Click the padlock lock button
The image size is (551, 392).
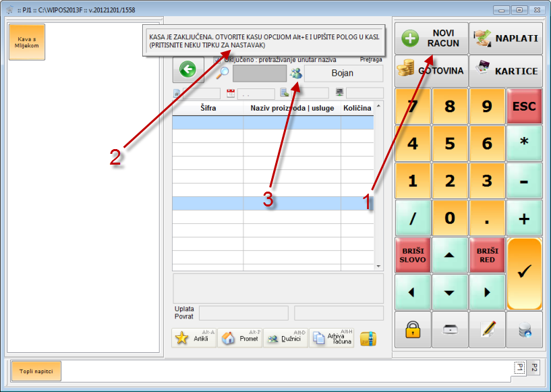pos(412,329)
